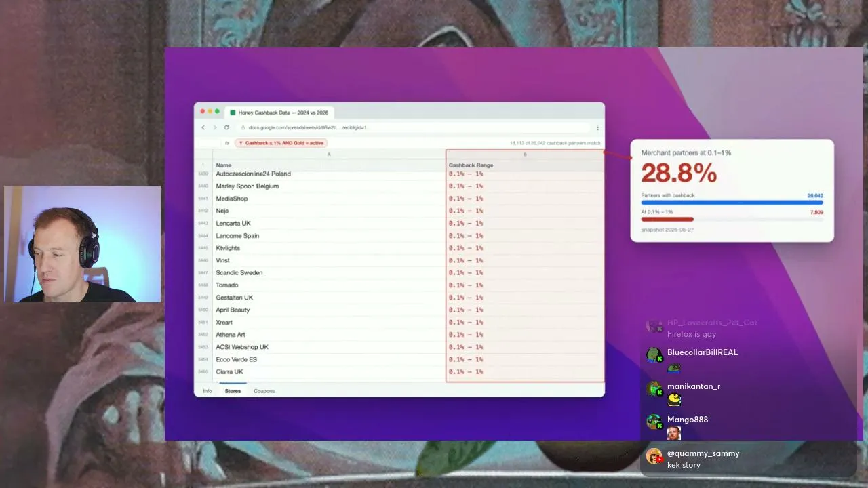
Task: Click the 'Cashback Range' header cell
Action: click(525, 165)
